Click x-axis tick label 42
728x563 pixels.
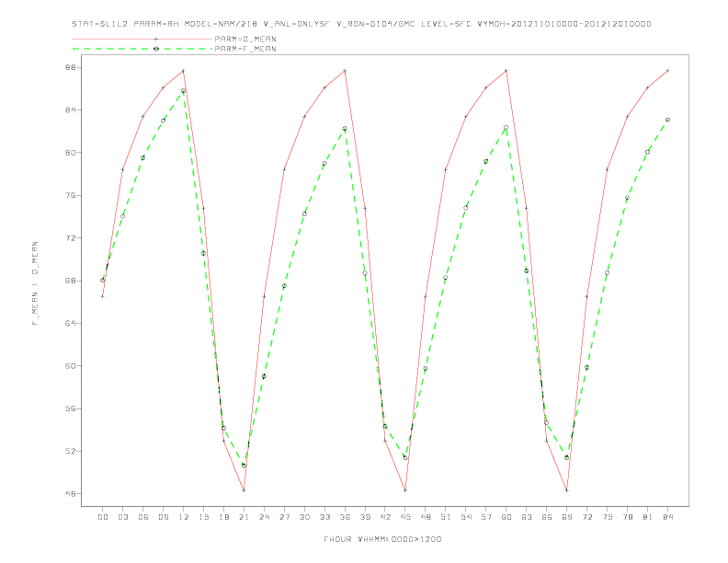385,517
